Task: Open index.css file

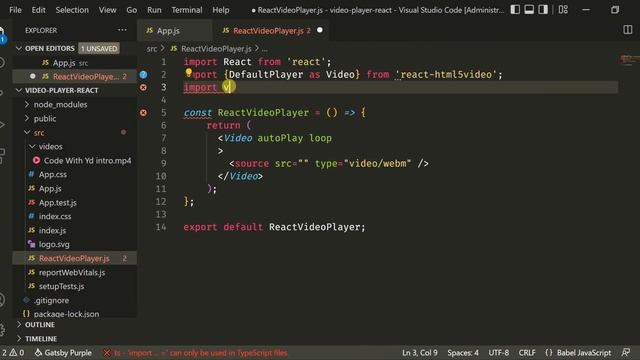Action: [55, 216]
